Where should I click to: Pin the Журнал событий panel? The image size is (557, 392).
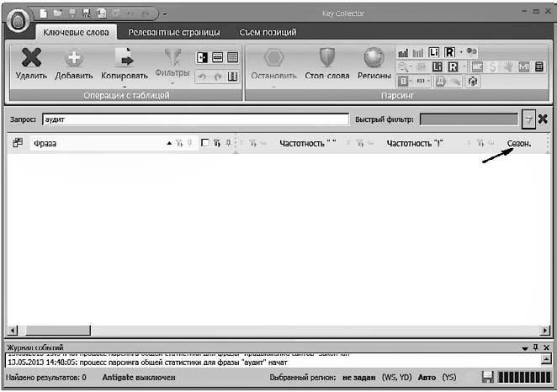click(535, 347)
